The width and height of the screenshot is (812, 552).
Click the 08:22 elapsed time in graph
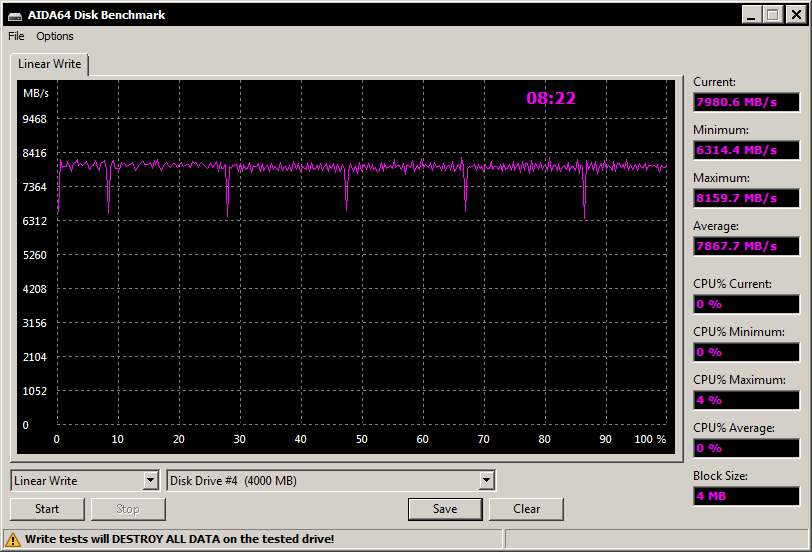coord(551,98)
